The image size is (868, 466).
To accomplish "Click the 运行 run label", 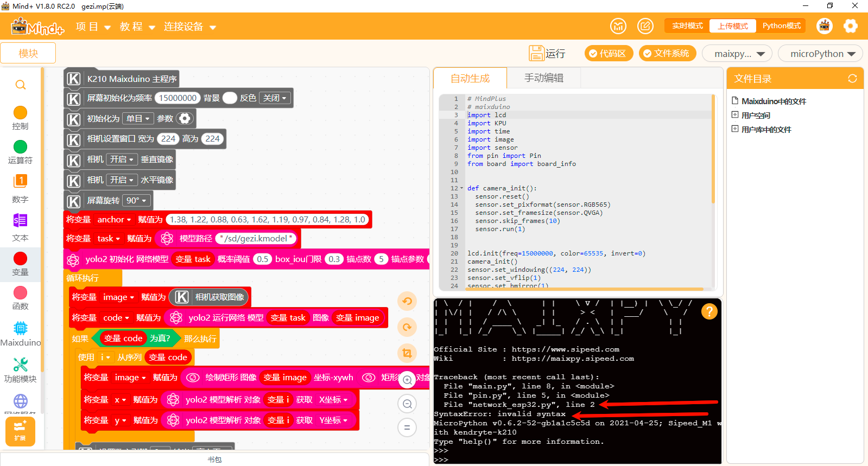I will 555,53.
